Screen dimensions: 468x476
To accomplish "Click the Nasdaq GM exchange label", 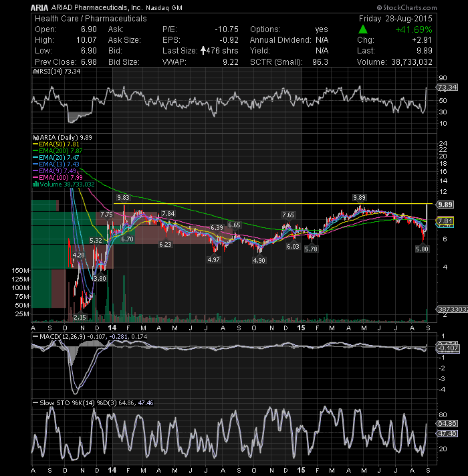I will [164, 8].
